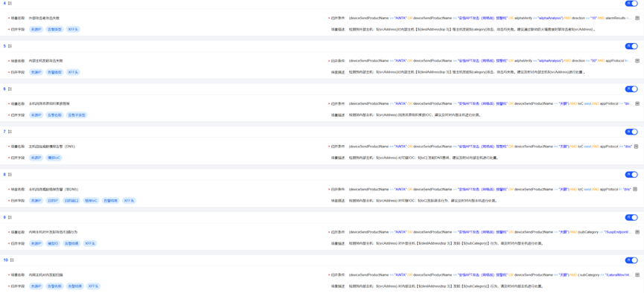Turn off the switch for rule 9
Screen dimensions: 644x293
[x=631, y=217]
